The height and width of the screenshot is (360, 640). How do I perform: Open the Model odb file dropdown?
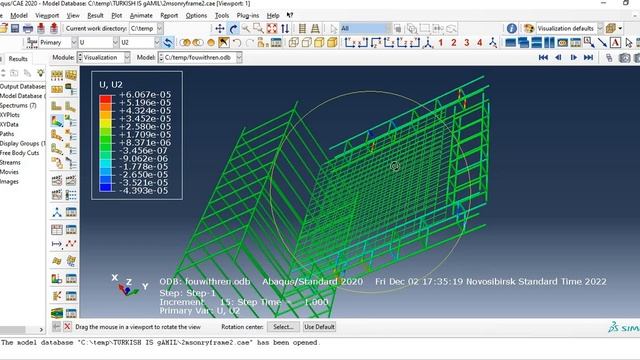pyautogui.click(x=239, y=58)
